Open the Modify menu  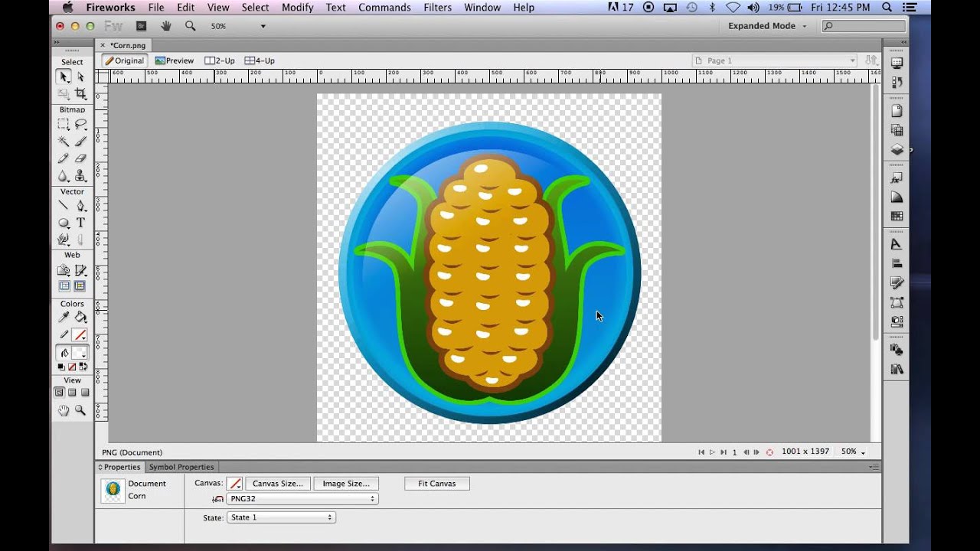(x=297, y=8)
